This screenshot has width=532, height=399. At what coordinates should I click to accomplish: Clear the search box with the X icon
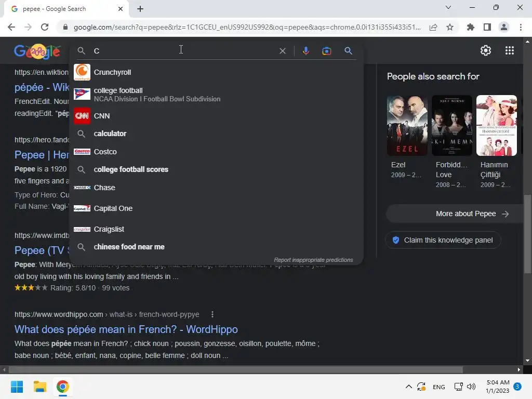coord(282,51)
